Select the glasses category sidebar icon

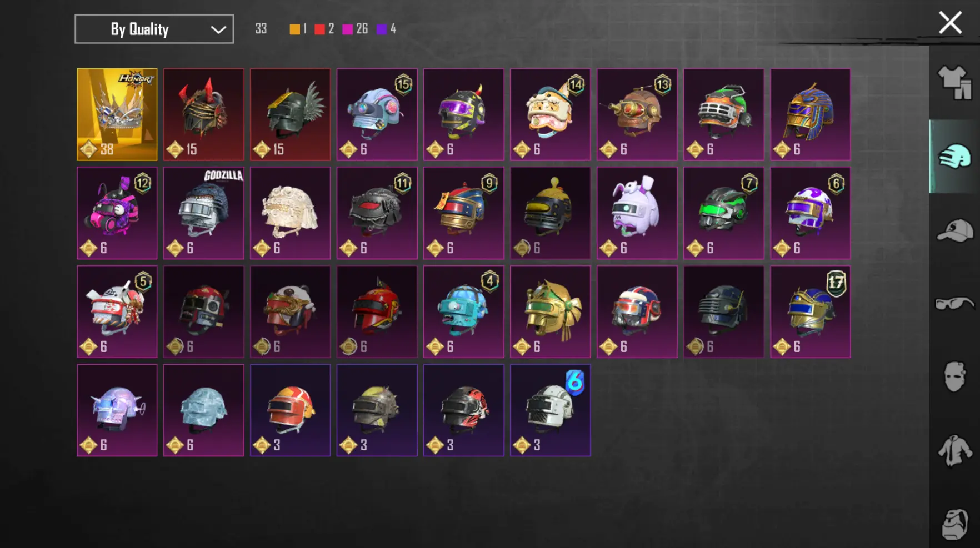pyautogui.click(x=954, y=304)
